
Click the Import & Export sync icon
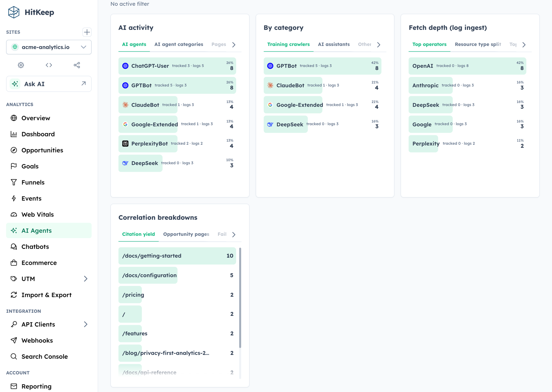[14, 295]
